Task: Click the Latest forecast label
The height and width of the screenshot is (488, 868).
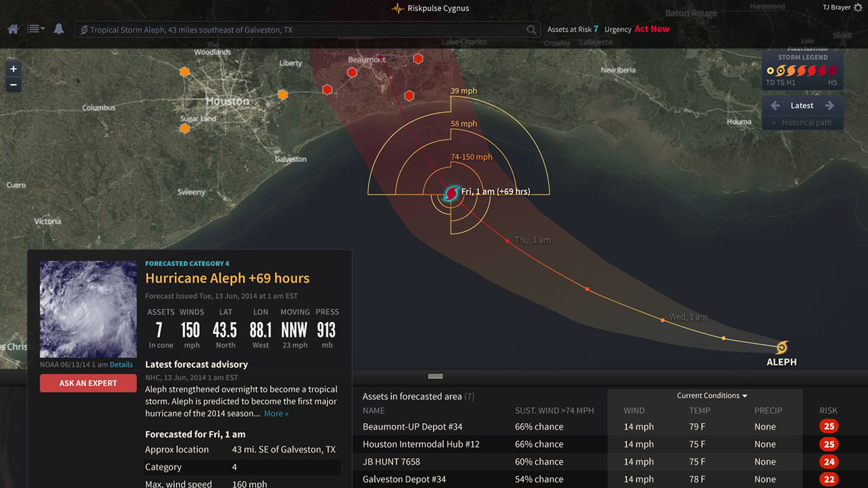Action: pos(802,105)
